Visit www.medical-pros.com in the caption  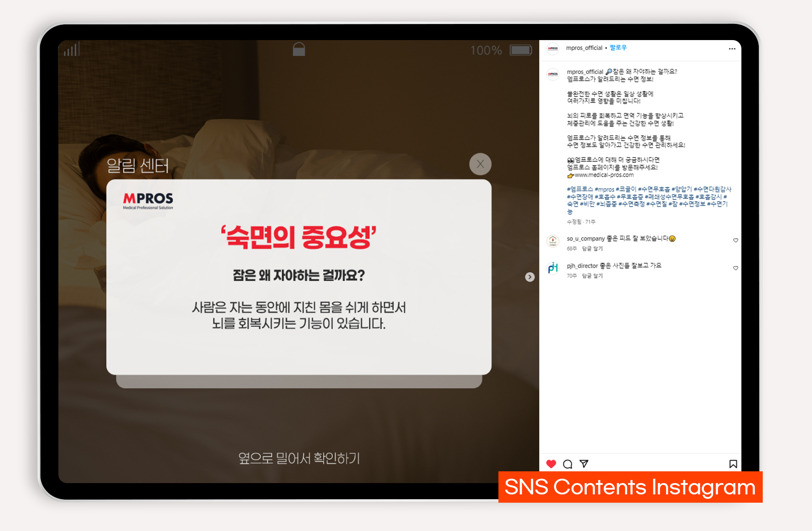604,175
